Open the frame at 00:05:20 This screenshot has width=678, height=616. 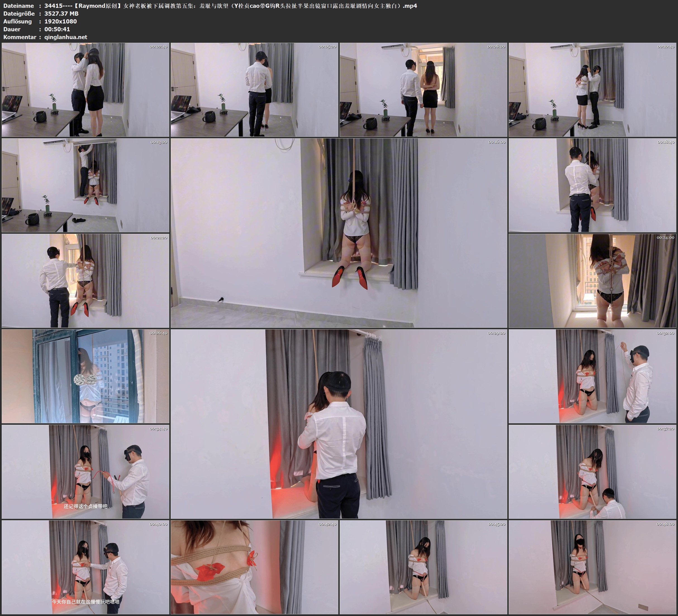point(254,90)
